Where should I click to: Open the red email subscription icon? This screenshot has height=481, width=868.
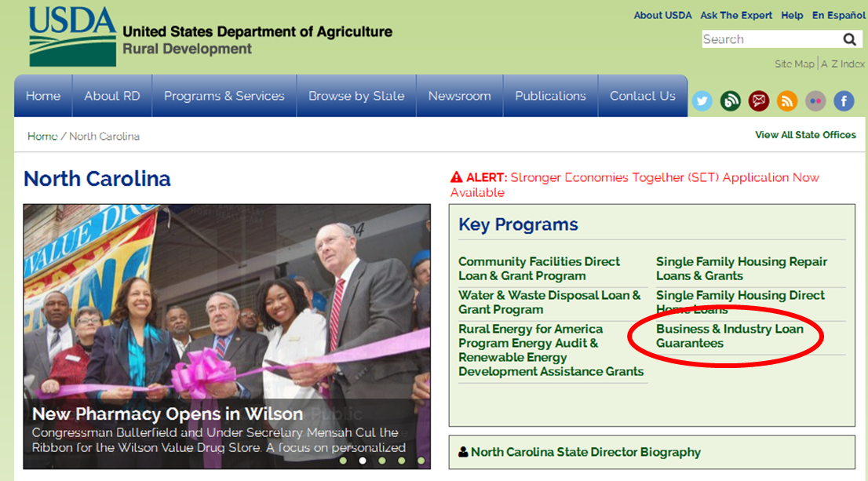pyautogui.click(x=758, y=100)
